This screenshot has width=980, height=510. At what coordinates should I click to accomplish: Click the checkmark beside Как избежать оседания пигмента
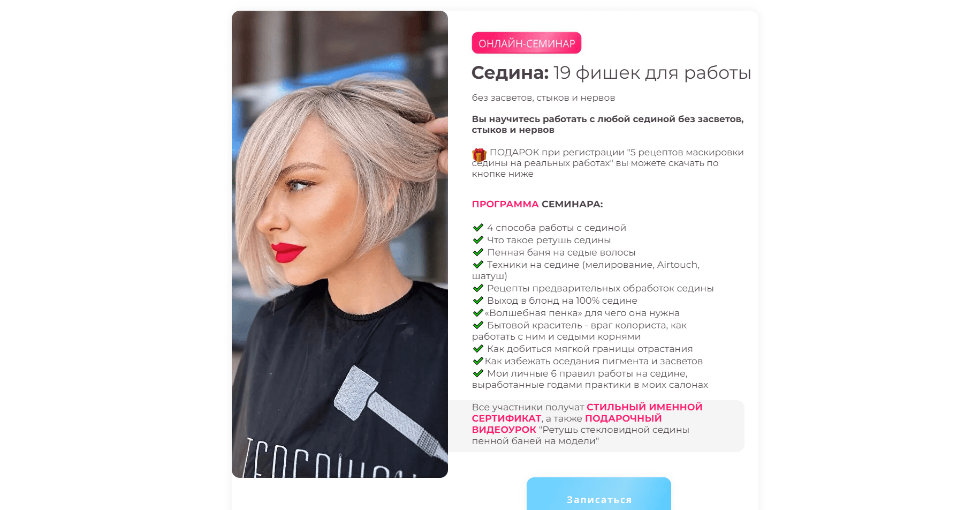pyautogui.click(x=478, y=361)
